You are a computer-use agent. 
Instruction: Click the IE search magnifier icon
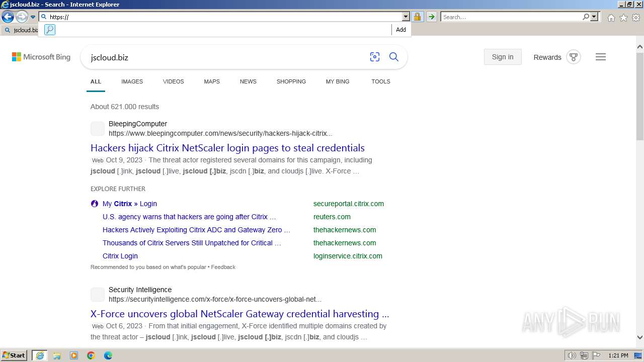586,17
